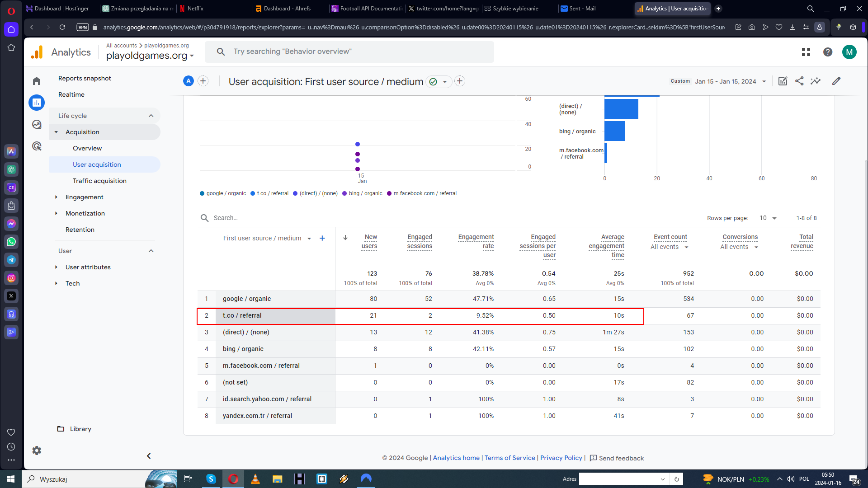Image resolution: width=868 pixels, height=488 pixels.
Task: Open the Advertising icon in left rail
Action: click(x=37, y=146)
